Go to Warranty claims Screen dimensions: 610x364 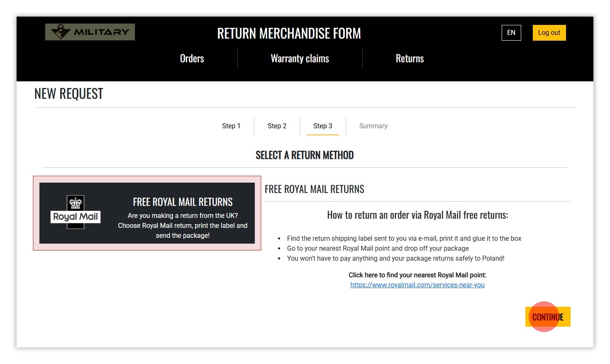[300, 59]
